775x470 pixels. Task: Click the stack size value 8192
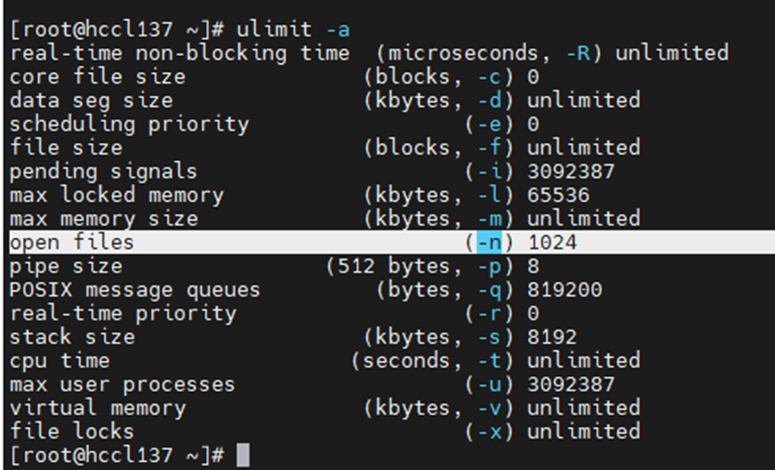(552, 337)
